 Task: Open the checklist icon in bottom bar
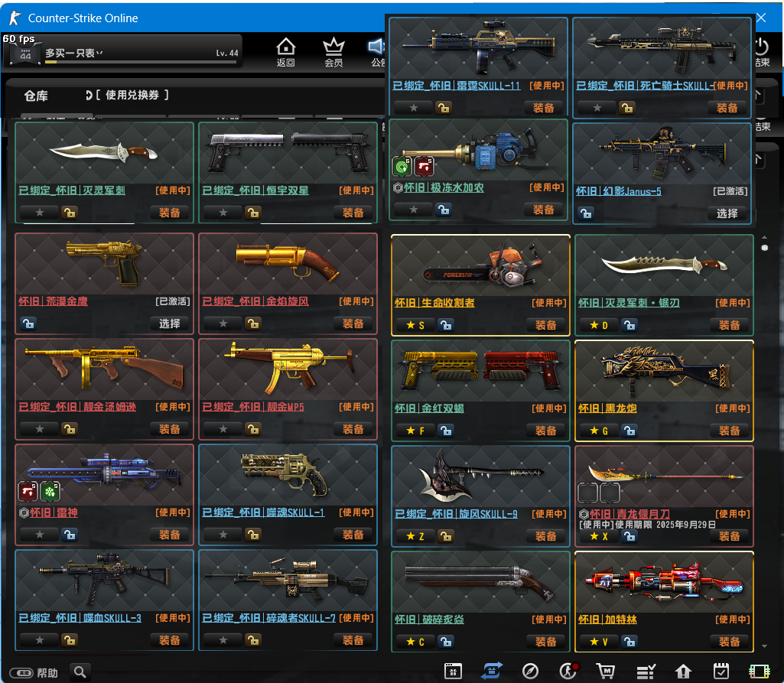tap(646, 672)
